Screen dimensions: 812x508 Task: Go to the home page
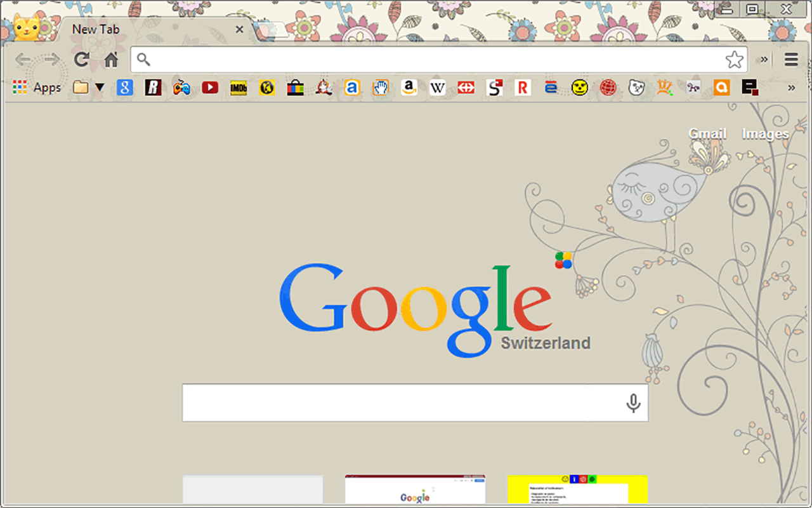point(111,60)
